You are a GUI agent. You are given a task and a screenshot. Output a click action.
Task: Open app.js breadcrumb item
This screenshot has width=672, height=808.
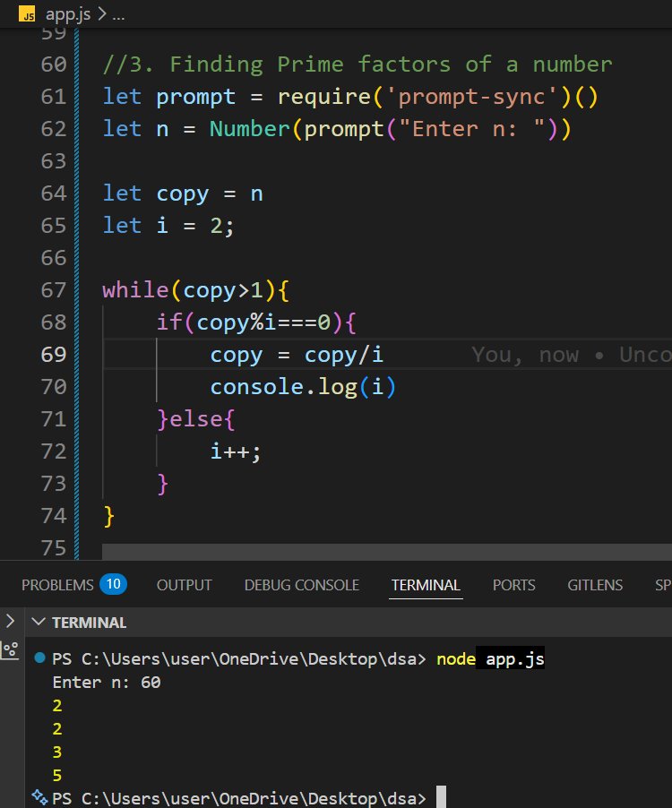(x=68, y=14)
